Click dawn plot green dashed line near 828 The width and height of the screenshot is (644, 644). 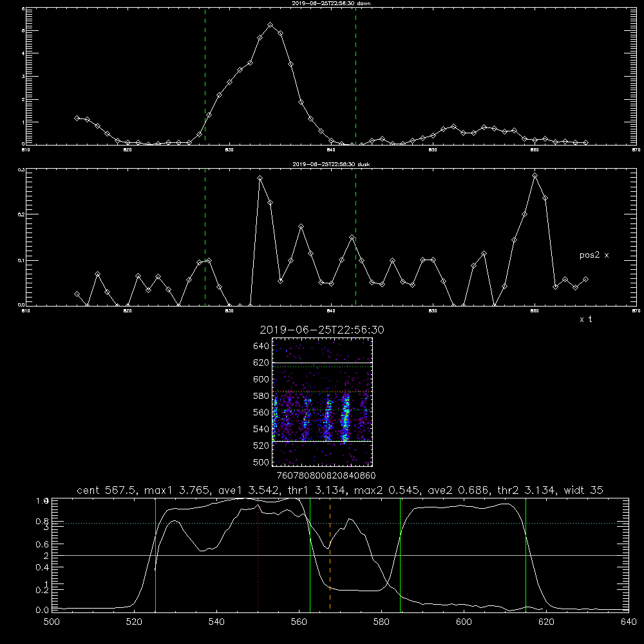pyautogui.click(x=205, y=76)
